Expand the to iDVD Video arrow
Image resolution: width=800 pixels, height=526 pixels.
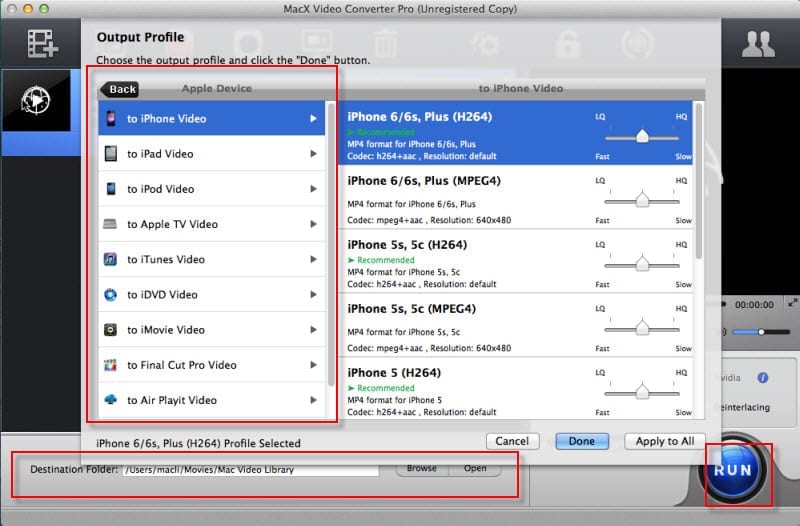[313, 294]
